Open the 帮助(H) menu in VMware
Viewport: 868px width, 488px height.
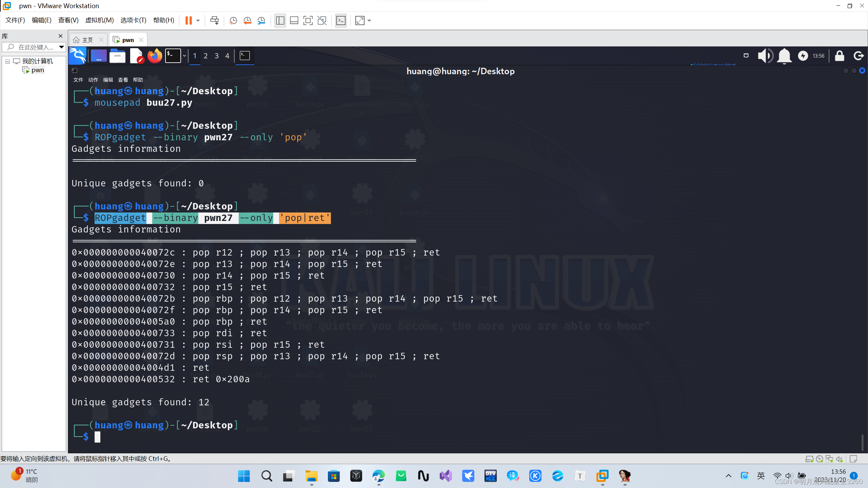163,20
